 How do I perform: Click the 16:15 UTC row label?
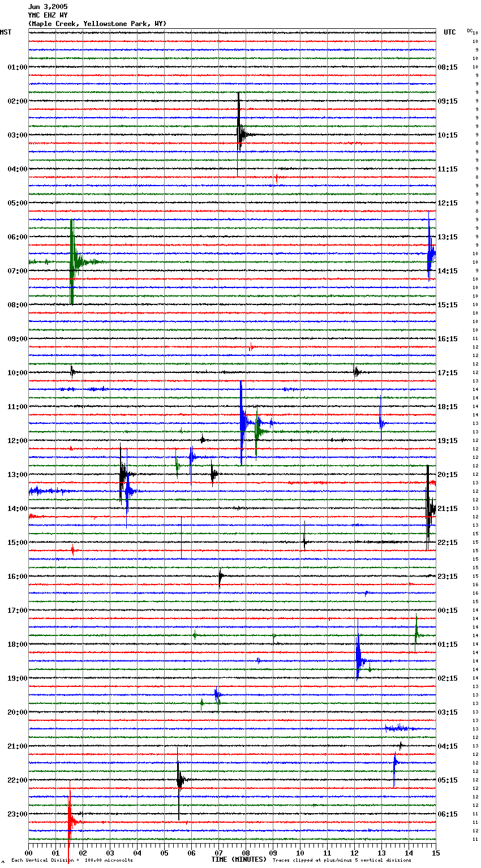tap(448, 339)
